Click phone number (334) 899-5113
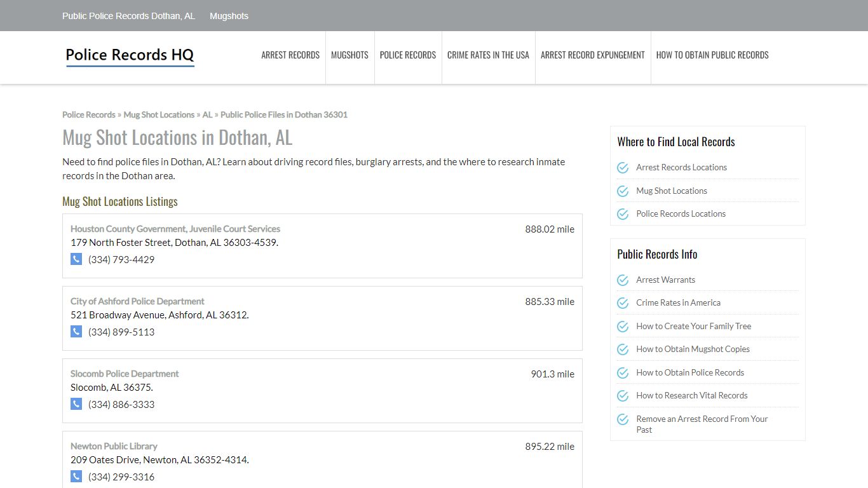The height and width of the screenshot is (488, 868). pyautogui.click(x=121, y=332)
